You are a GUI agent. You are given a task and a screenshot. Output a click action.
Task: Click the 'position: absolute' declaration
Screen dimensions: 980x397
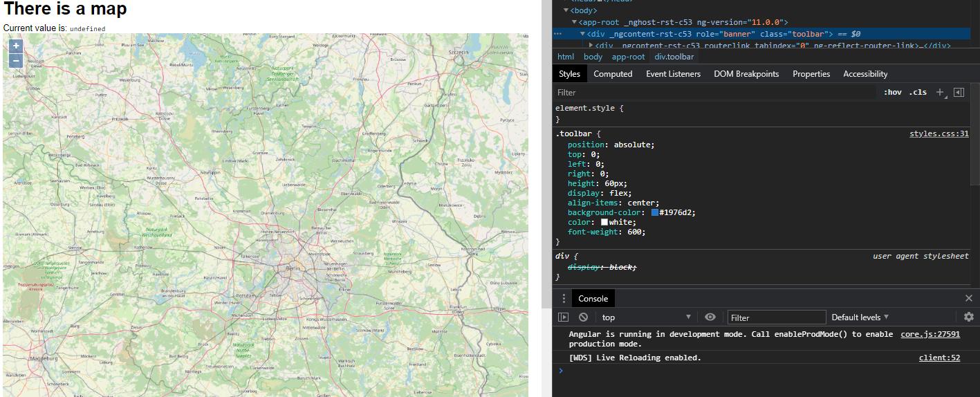[x=611, y=145]
